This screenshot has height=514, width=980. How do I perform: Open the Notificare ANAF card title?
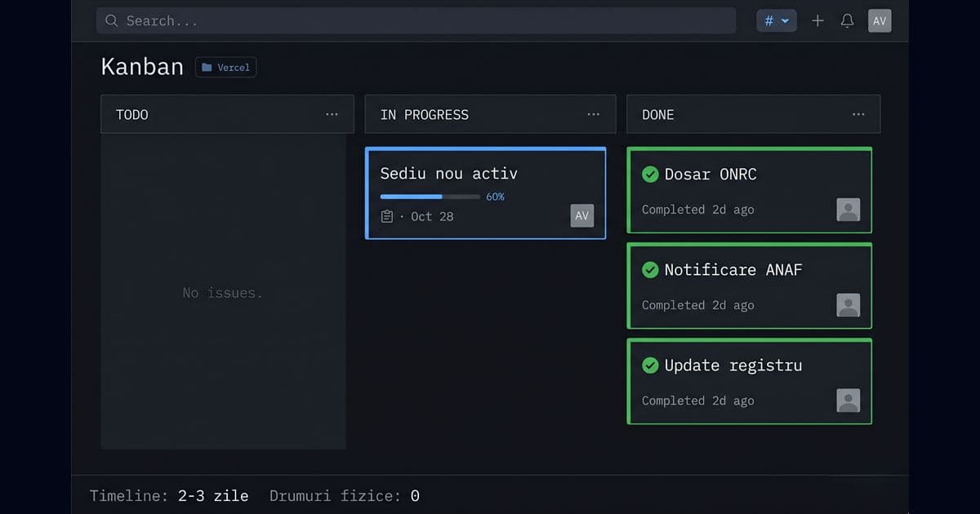tap(733, 269)
